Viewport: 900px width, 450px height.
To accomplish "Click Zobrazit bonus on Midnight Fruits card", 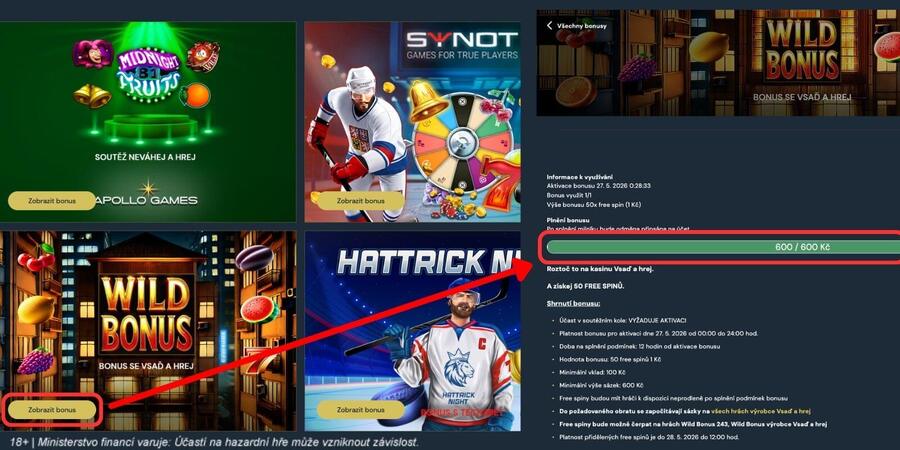I will (52, 201).
